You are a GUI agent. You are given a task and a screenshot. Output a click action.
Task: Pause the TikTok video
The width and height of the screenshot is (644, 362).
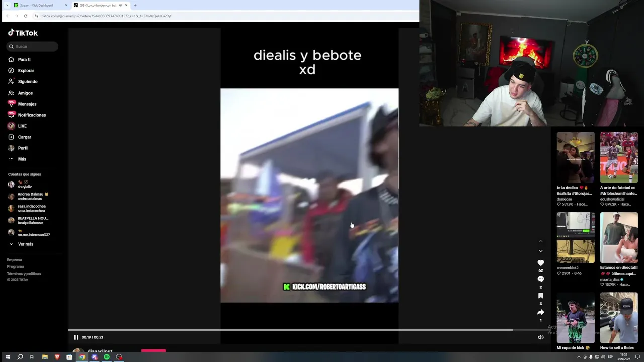pyautogui.click(x=76, y=337)
